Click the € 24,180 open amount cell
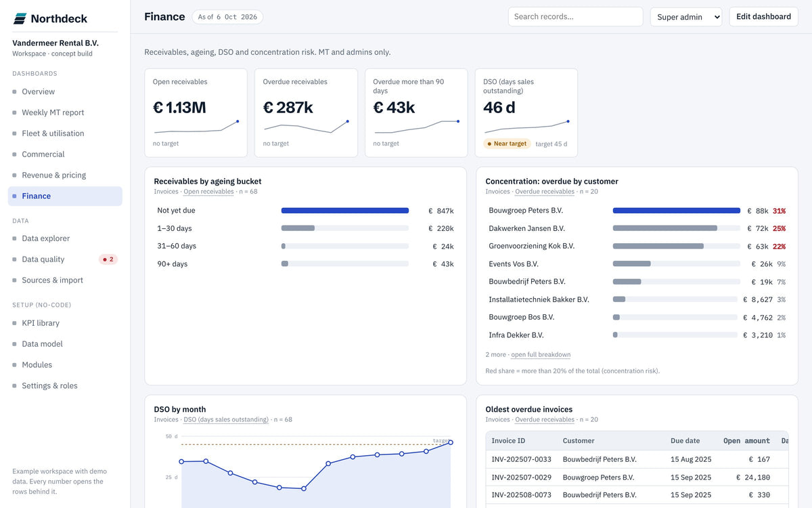This screenshot has height=508, width=812. pyautogui.click(x=754, y=477)
